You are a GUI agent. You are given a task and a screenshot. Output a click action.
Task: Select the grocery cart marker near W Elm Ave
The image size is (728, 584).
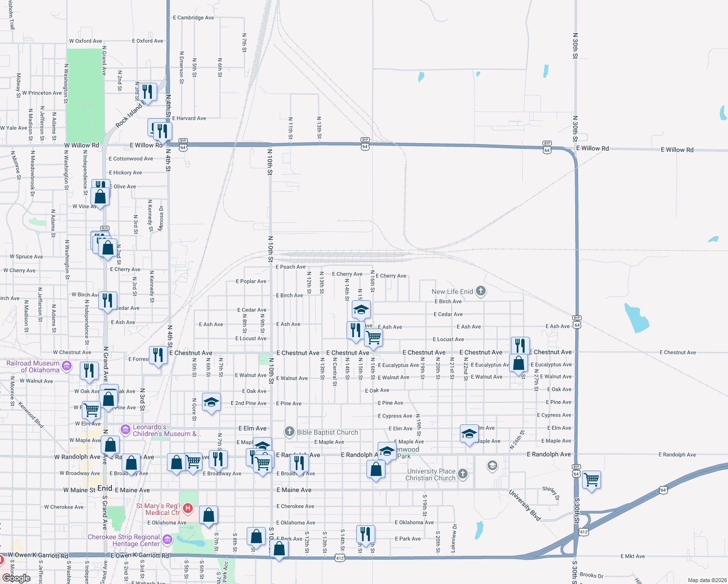click(x=91, y=410)
